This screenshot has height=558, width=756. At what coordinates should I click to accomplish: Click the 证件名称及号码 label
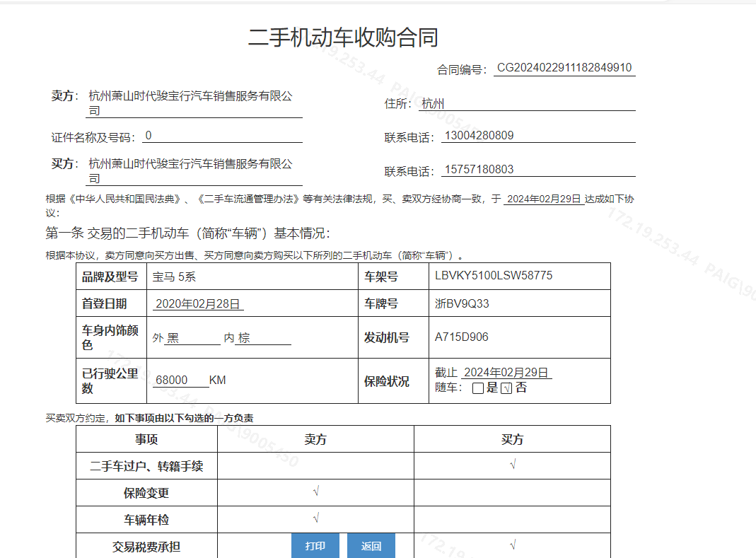(x=93, y=137)
